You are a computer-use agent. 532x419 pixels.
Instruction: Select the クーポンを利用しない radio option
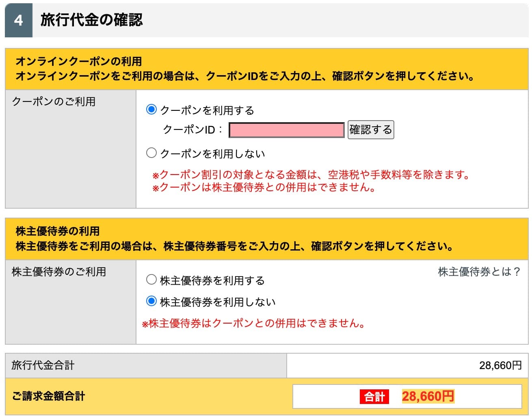(x=151, y=153)
